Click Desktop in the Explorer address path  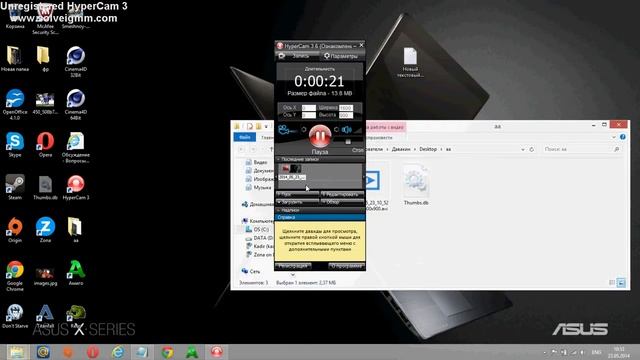(428, 149)
